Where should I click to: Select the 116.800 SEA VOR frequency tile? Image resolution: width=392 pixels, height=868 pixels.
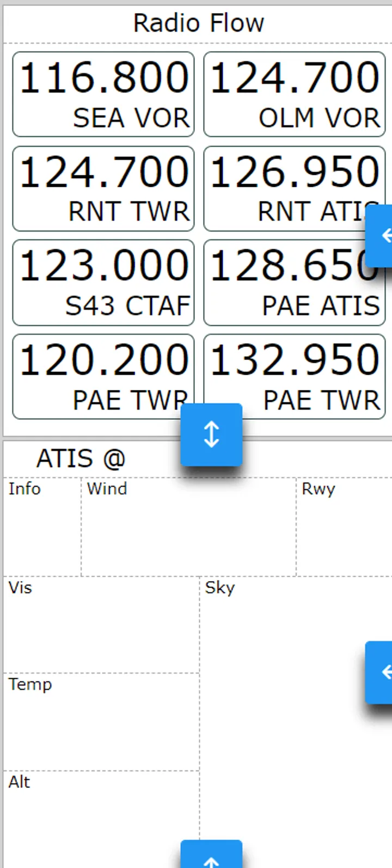pyautogui.click(x=103, y=94)
